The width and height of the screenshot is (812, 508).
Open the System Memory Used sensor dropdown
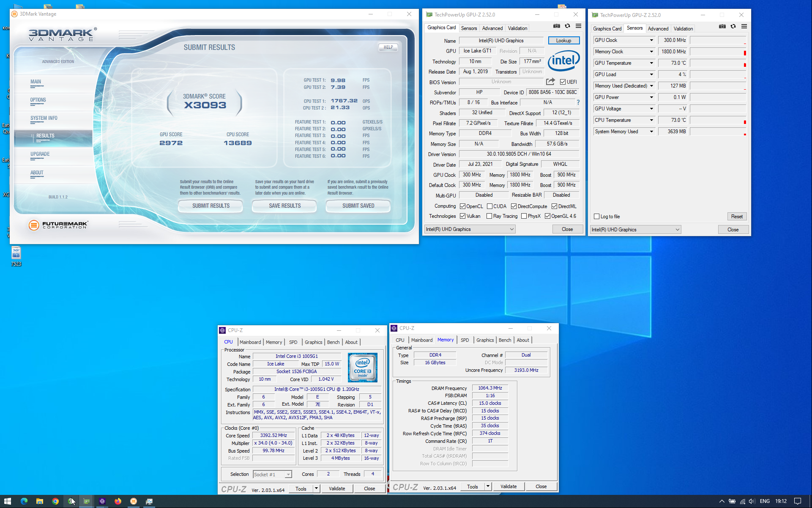(651, 132)
